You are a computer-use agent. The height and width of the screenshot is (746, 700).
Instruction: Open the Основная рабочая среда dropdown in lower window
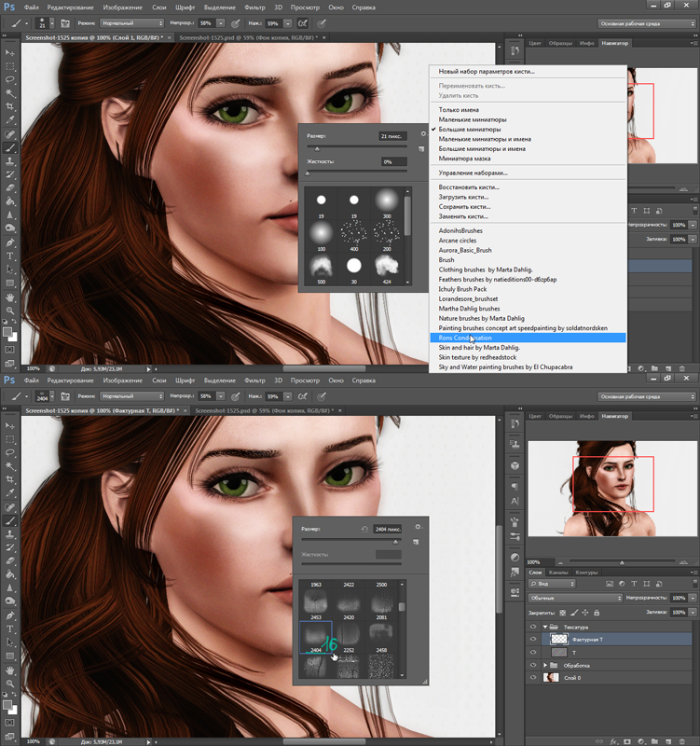tap(647, 396)
